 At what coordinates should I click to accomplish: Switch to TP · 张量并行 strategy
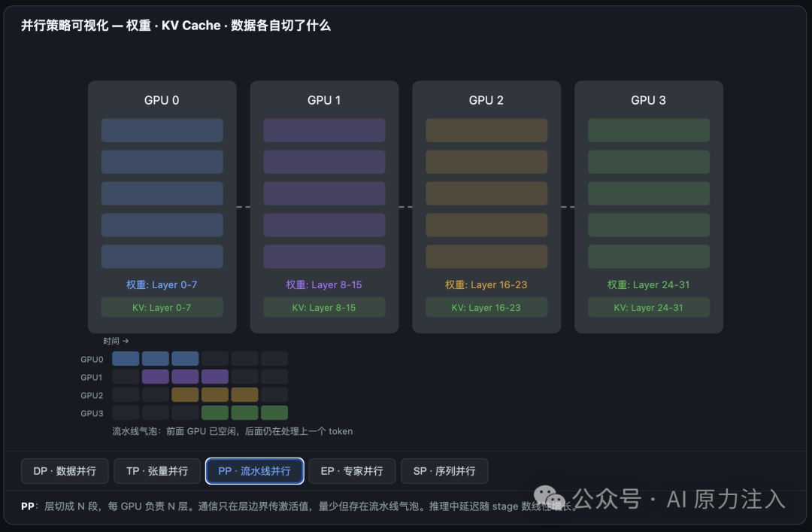click(157, 471)
